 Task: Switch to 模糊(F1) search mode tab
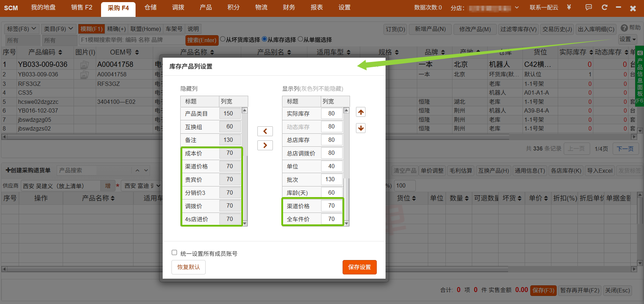[x=92, y=29]
